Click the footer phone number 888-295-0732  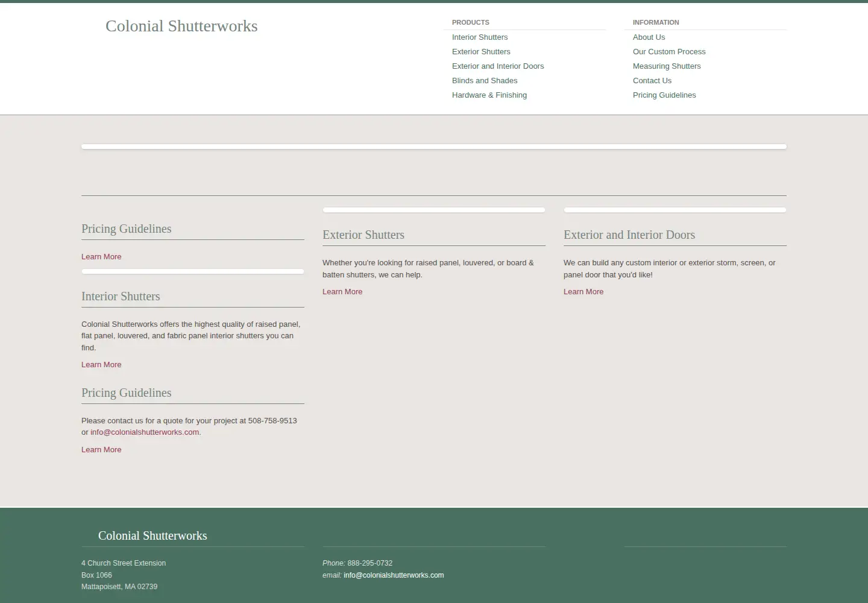click(x=370, y=563)
